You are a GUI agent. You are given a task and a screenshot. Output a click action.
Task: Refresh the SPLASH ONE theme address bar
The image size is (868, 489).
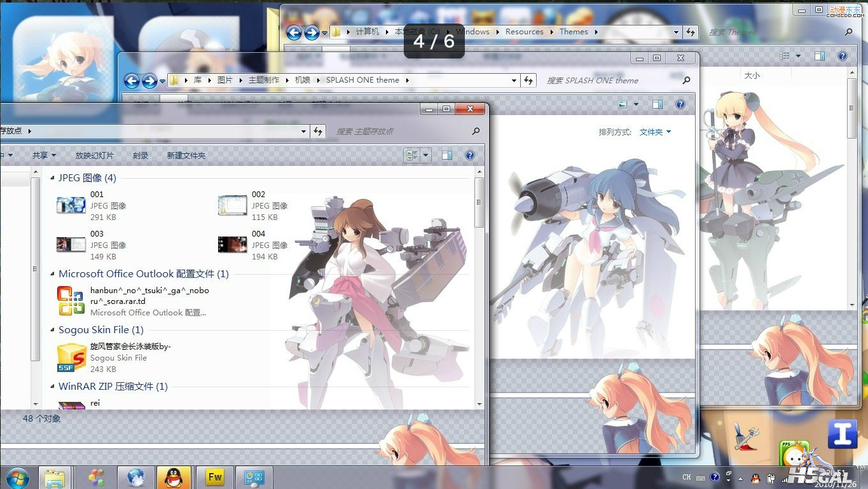coord(528,80)
